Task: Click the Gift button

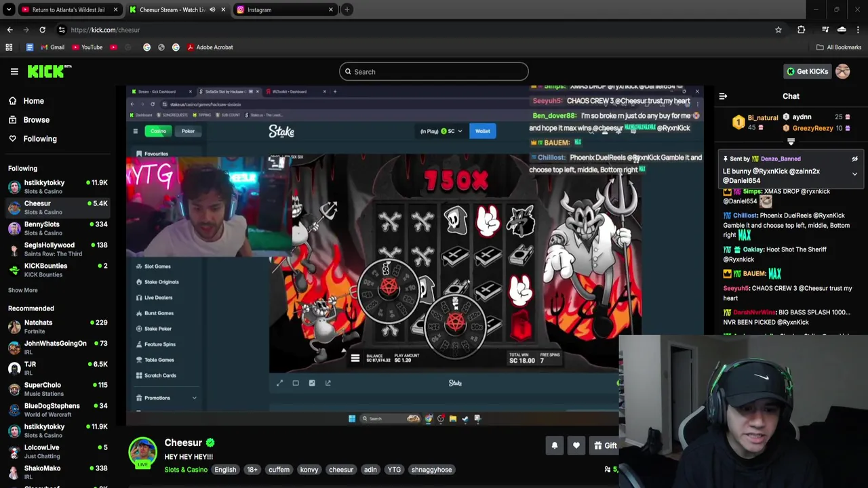Action: pos(605,445)
